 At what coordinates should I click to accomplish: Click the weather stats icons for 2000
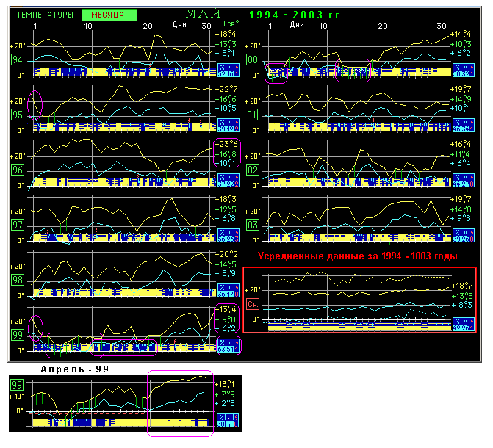tap(462, 71)
